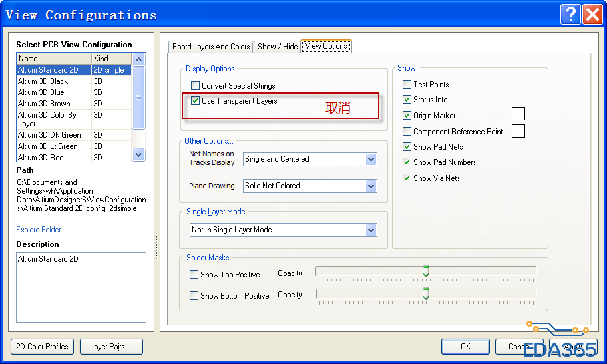Click the Name column header
607x364 pixels.
click(54, 59)
